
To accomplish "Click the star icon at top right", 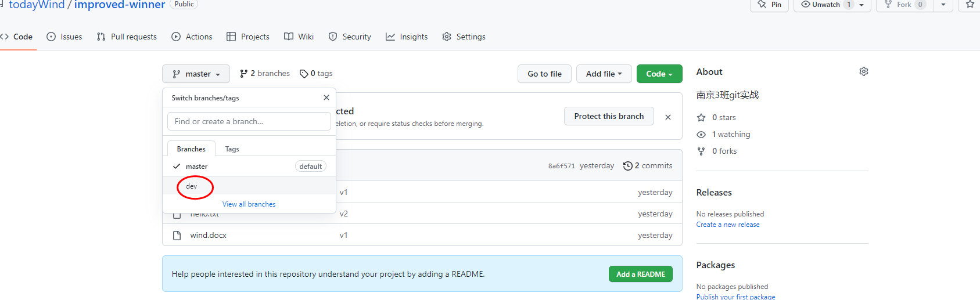I will click(x=970, y=5).
